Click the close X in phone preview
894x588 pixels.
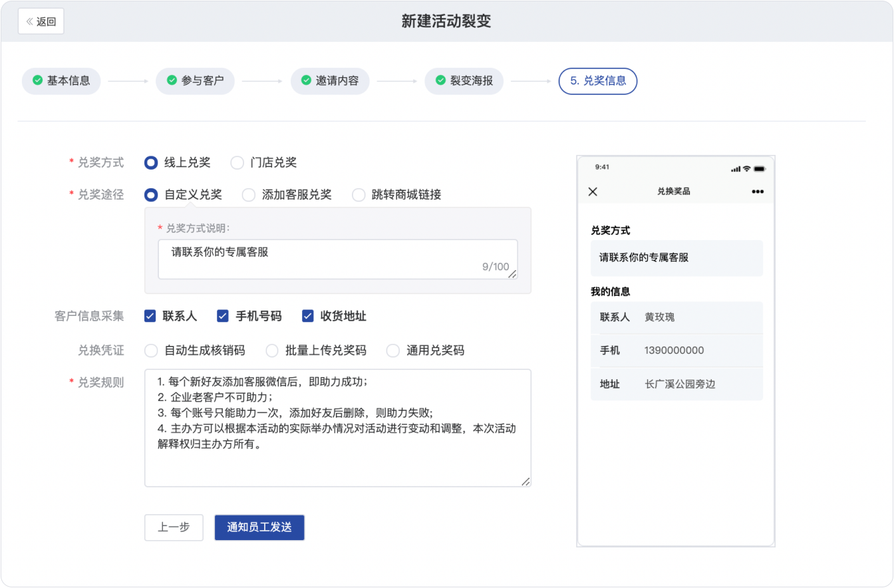coord(593,192)
